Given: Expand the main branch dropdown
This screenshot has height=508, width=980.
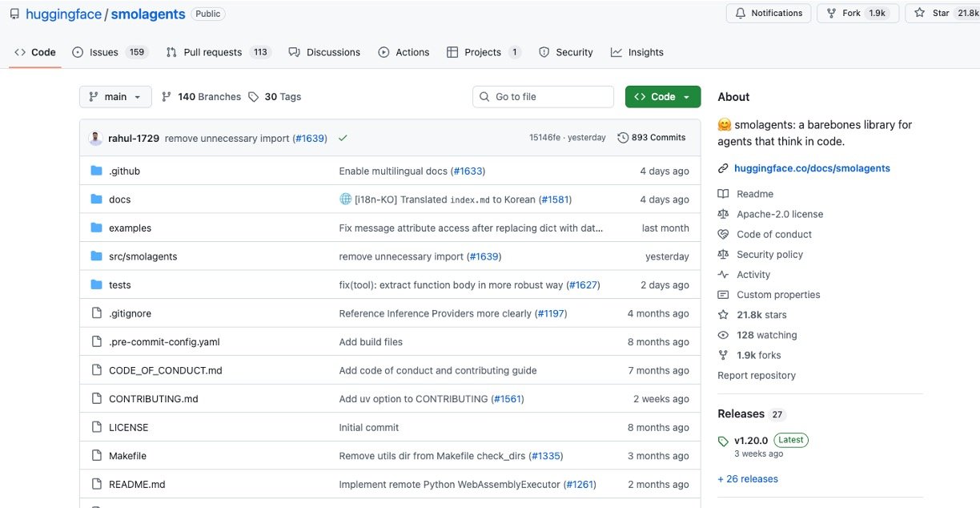Looking at the screenshot, I should coord(115,97).
